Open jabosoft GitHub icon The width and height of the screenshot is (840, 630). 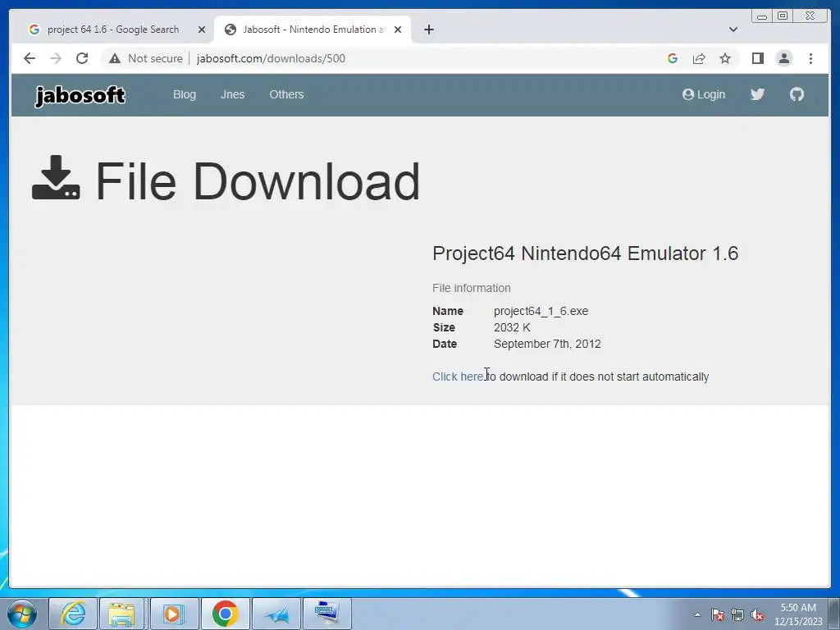797,94
